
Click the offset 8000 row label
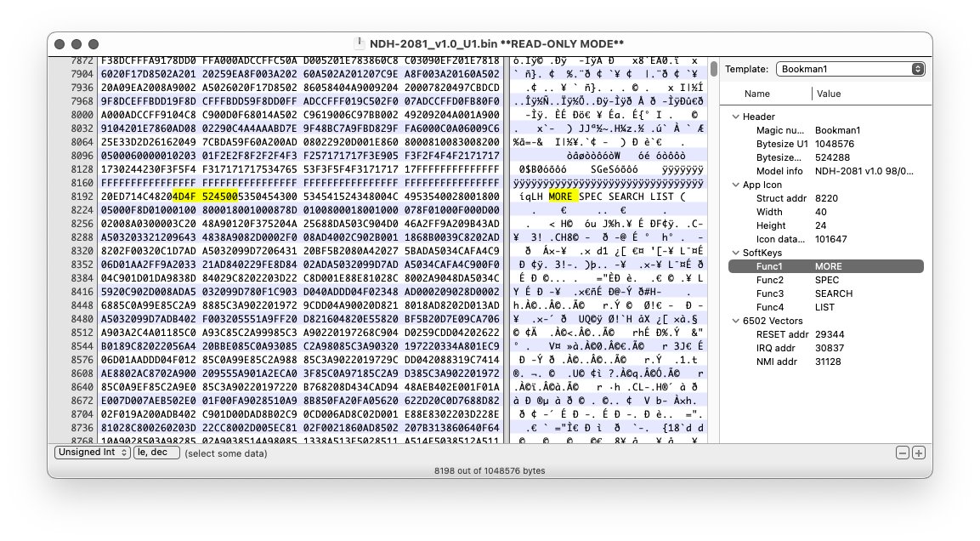coord(82,115)
